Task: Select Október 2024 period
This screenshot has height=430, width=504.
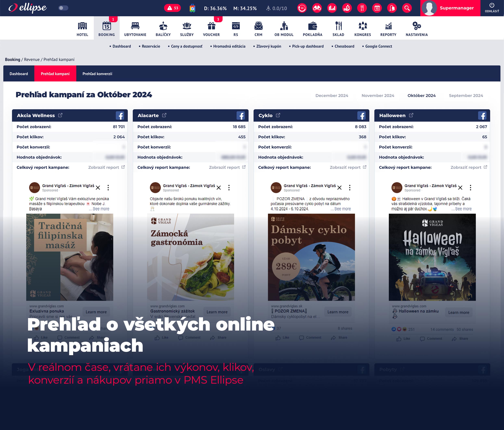Action: [421, 95]
